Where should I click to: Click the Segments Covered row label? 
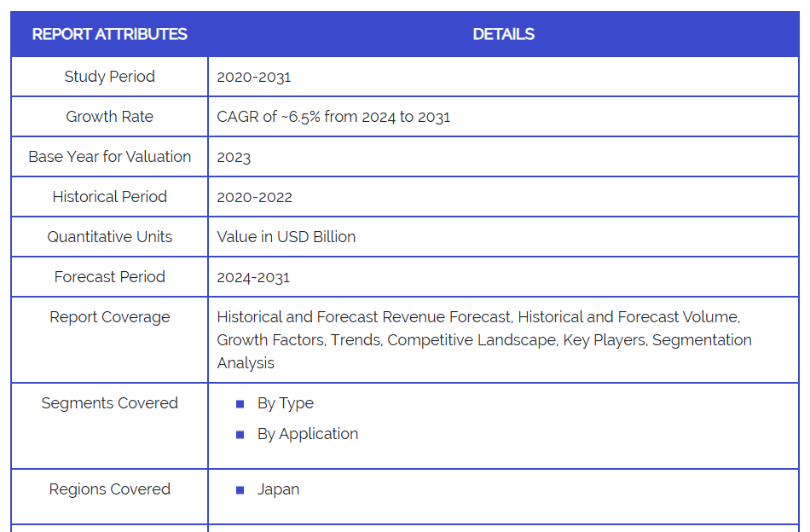[109, 403]
